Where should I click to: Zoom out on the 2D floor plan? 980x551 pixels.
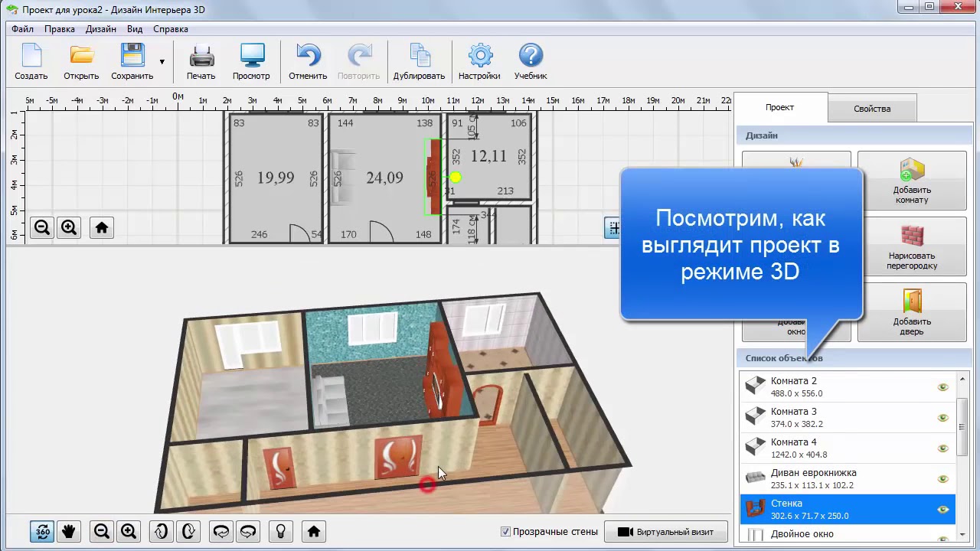pyautogui.click(x=42, y=227)
